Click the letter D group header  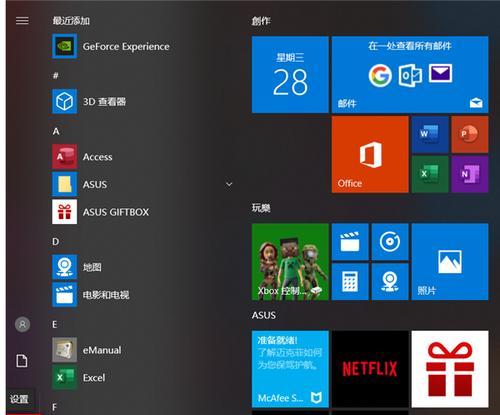(x=56, y=241)
